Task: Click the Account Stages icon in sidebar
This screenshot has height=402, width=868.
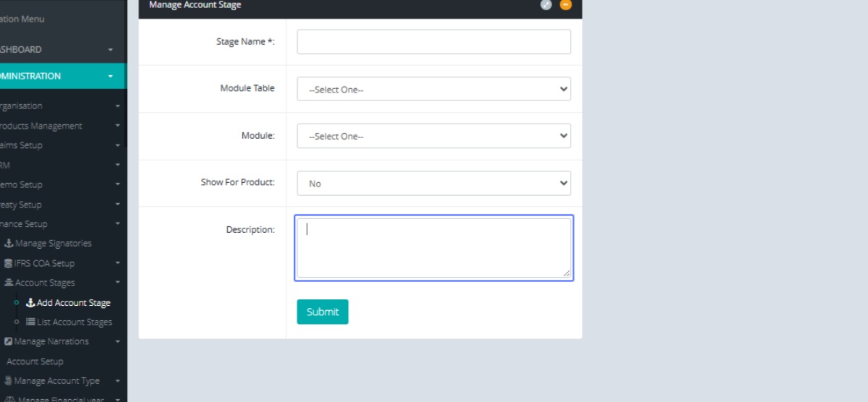Action: pyautogui.click(x=9, y=283)
